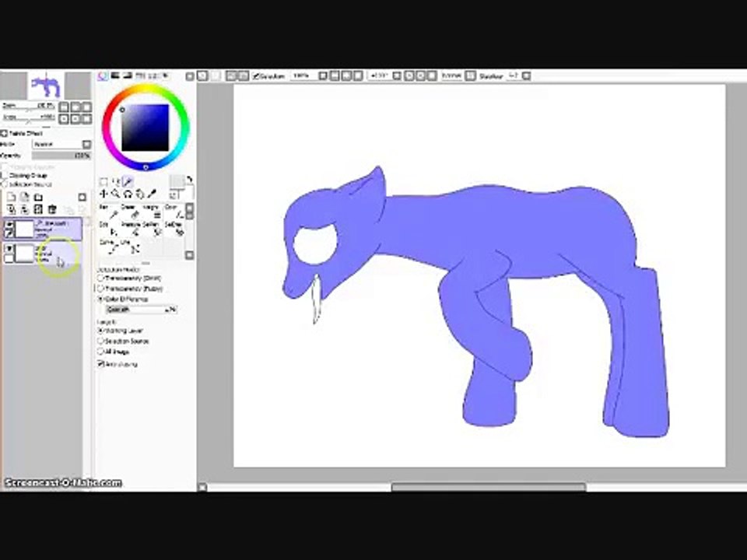Rotate canvas clockwise toolbar button
This screenshot has height=560, width=747.
tap(421, 75)
